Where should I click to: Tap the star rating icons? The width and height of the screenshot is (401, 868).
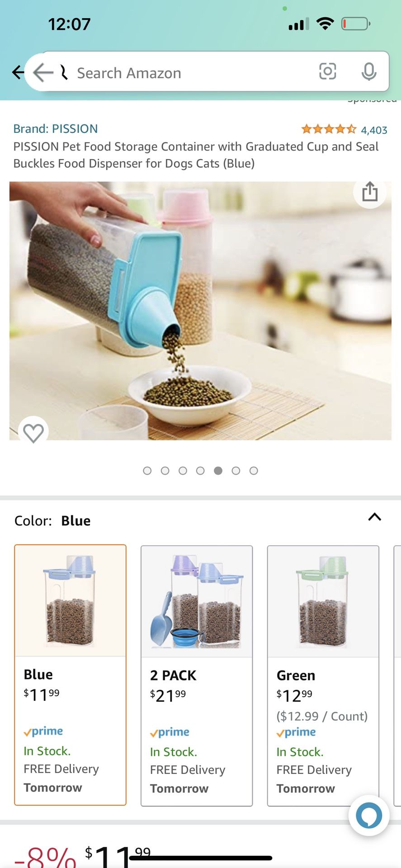tap(329, 129)
